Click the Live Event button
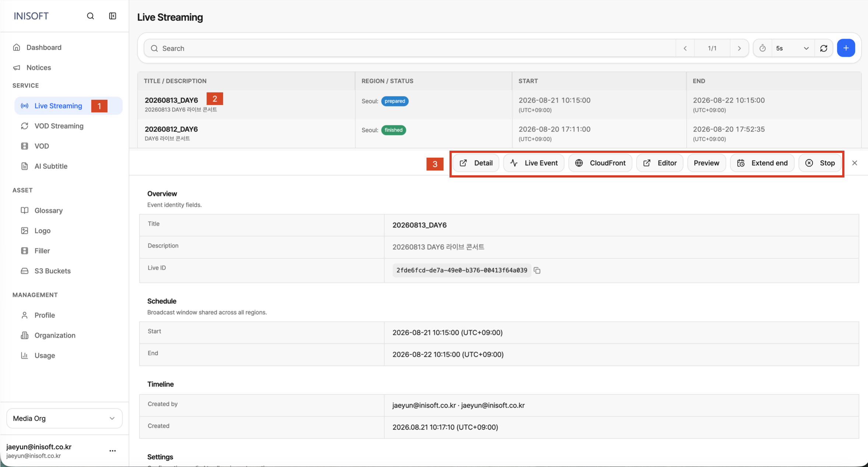Screen dimensions: 868x467 534,163
